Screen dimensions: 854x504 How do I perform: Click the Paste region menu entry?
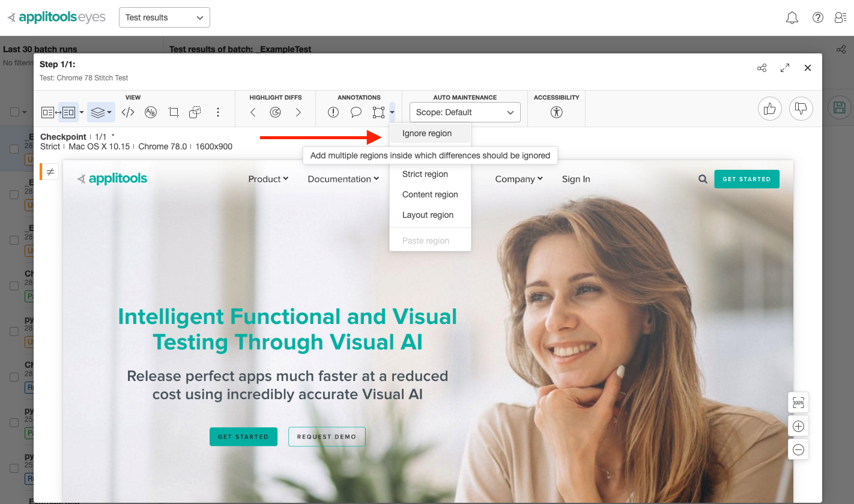pyautogui.click(x=430, y=241)
